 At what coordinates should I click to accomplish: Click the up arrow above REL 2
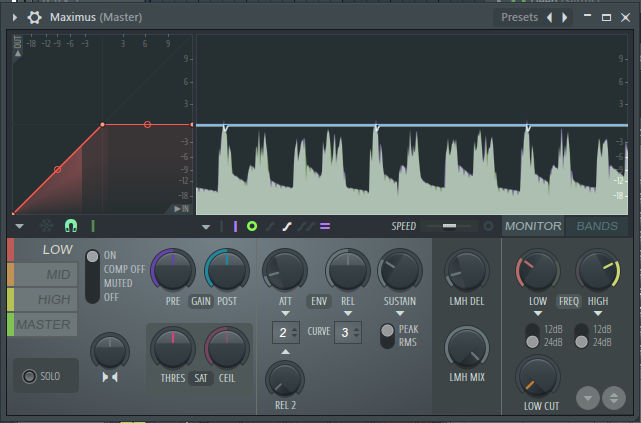click(285, 351)
